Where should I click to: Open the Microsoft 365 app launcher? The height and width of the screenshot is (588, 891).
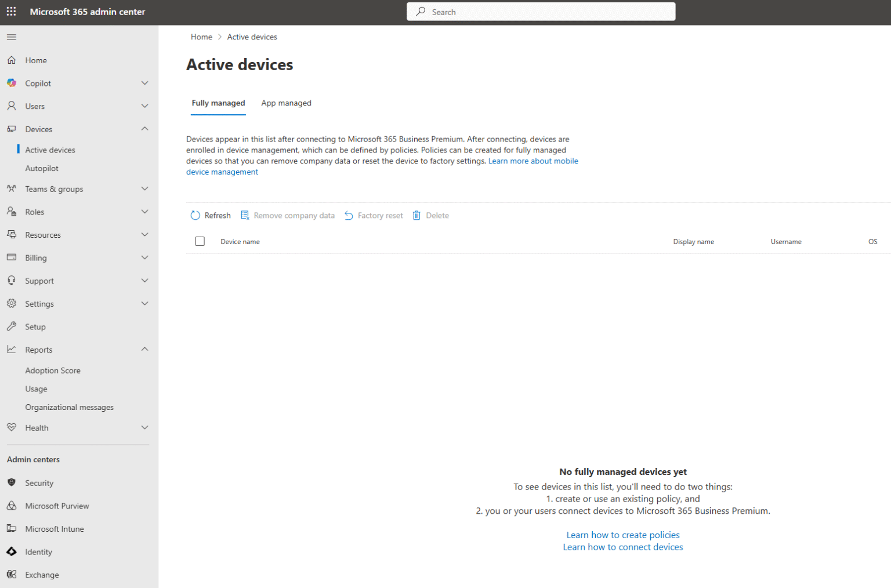(11, 12)
